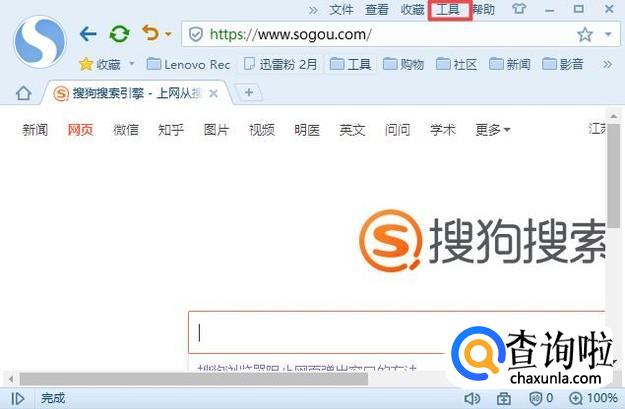The width and height of the screenshot is (625, 409).
Task: Select the 网页 search category
Action: 80,130
